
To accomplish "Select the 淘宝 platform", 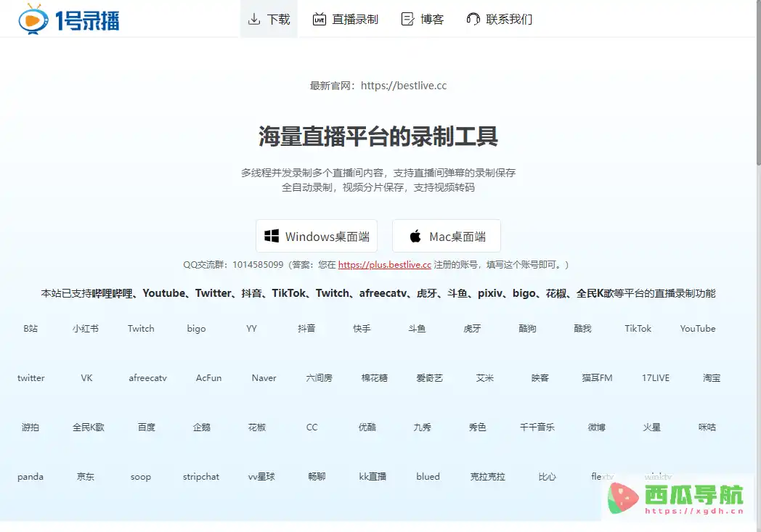I will pos(712,378).
